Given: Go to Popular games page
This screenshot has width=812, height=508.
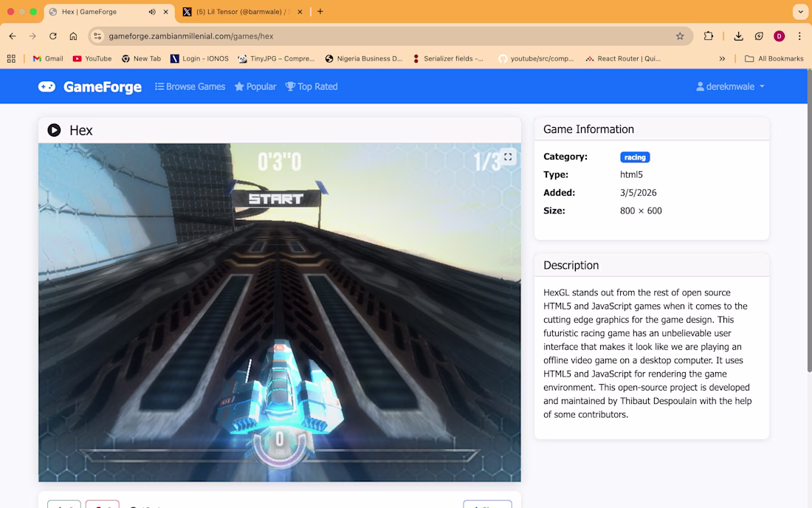Looking at the screenshot, I should (255, 86).
